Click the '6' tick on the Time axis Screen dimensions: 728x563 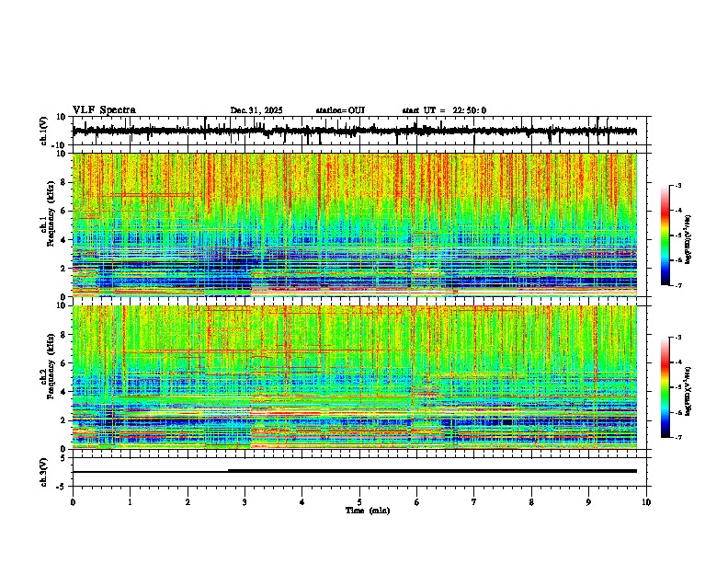417,502
